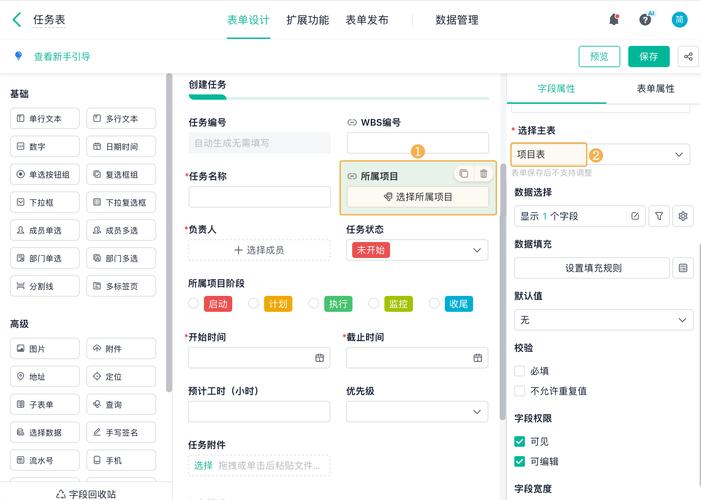
Task: Click the WBS编号 input field
Action: (418, 143)
